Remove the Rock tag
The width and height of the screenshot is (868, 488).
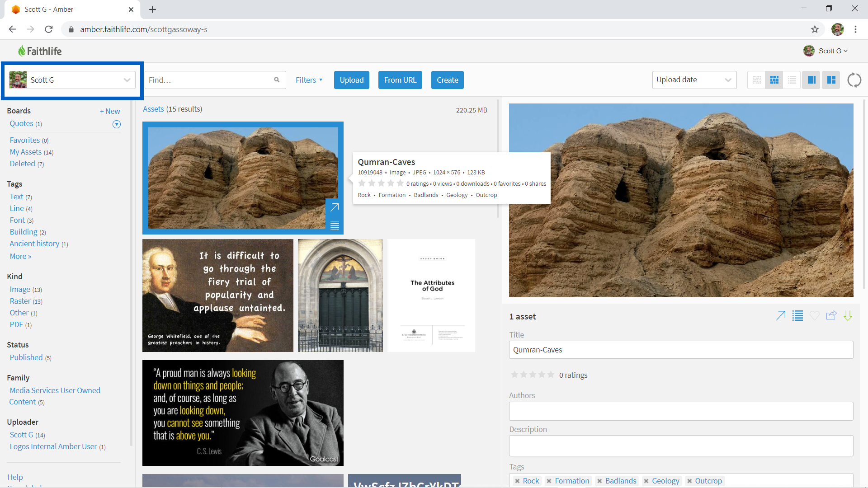pos(517,481)
